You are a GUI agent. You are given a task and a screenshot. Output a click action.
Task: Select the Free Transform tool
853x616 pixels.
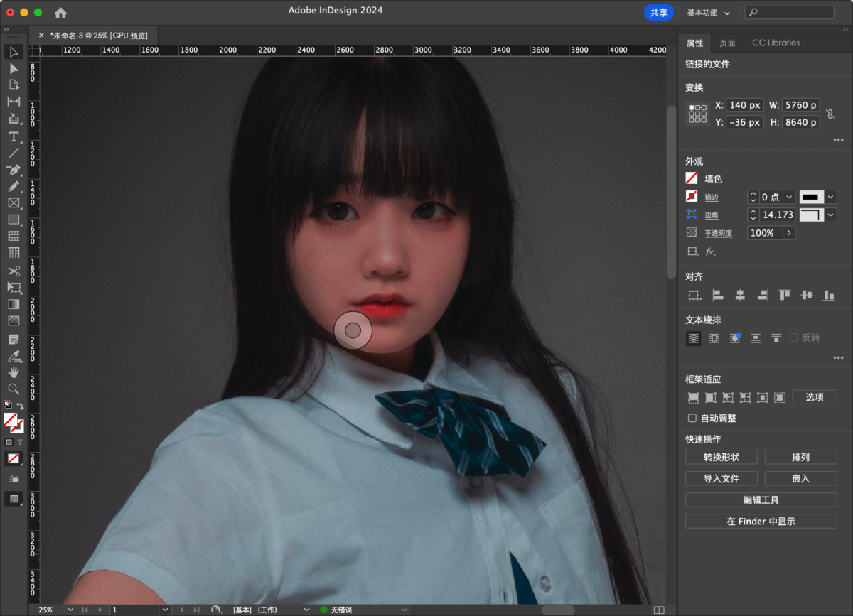point(14,287)
